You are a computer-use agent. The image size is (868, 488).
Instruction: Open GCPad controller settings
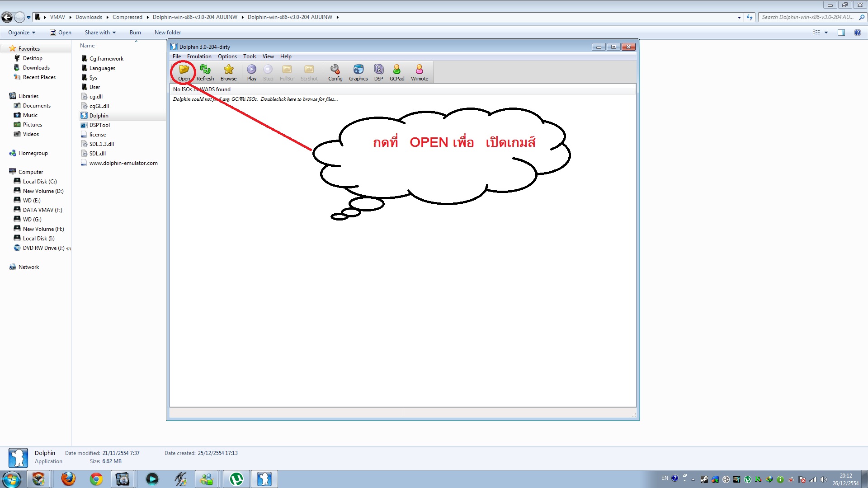[397, 72]
